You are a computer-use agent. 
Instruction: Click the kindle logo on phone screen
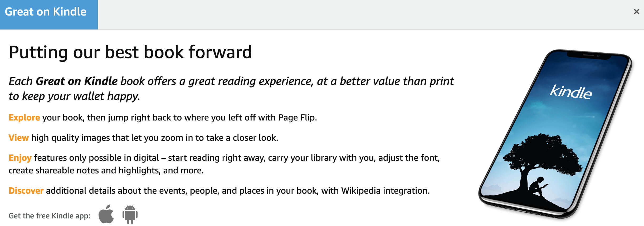pos(571,92)
